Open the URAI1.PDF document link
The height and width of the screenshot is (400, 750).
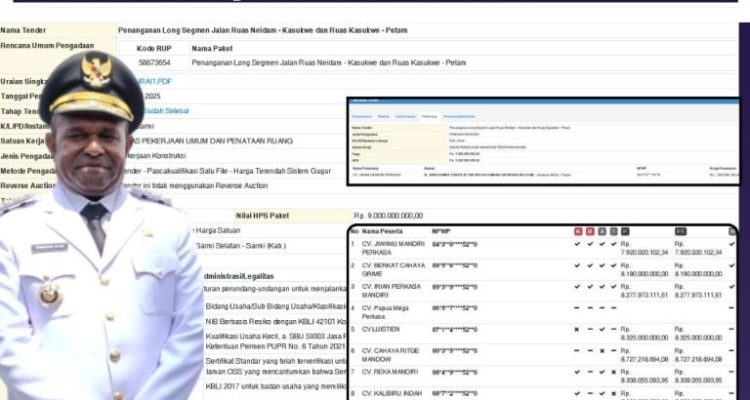point(154,82)
